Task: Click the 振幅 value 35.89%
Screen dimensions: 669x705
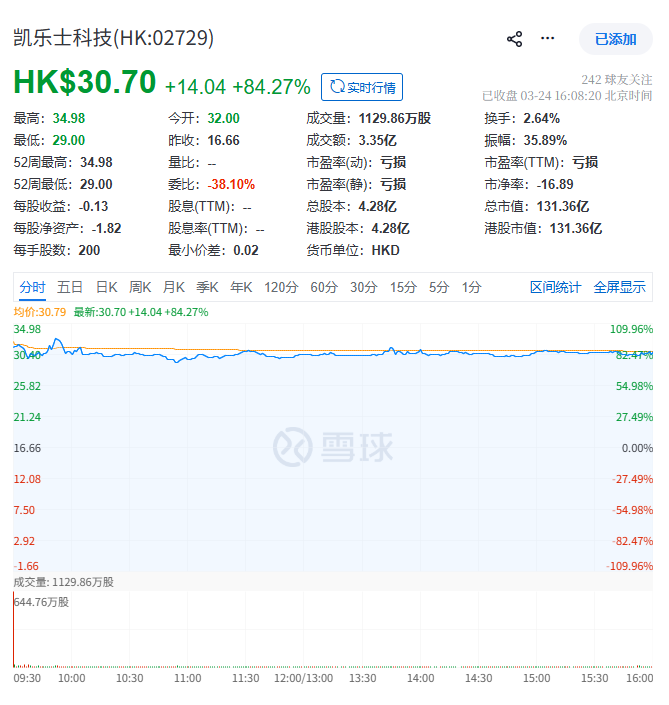Action: coord(545,140)
